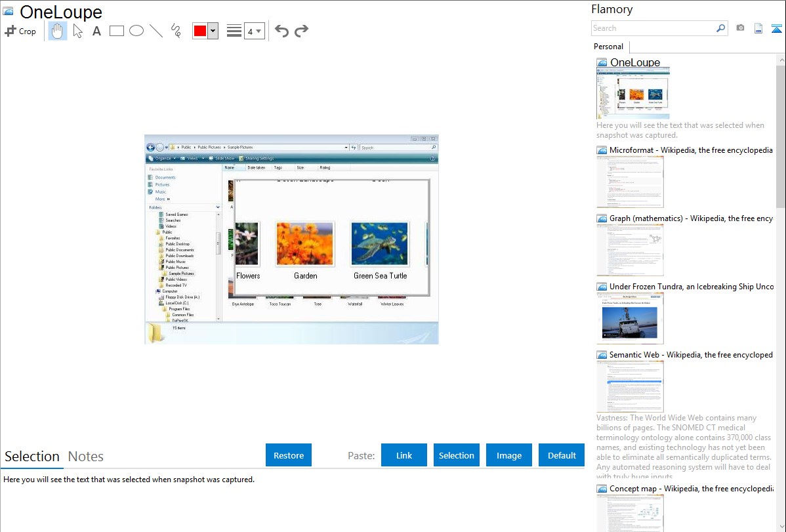Open the Microformat Wikipedia snapshot thumbnail

[630, 182]
